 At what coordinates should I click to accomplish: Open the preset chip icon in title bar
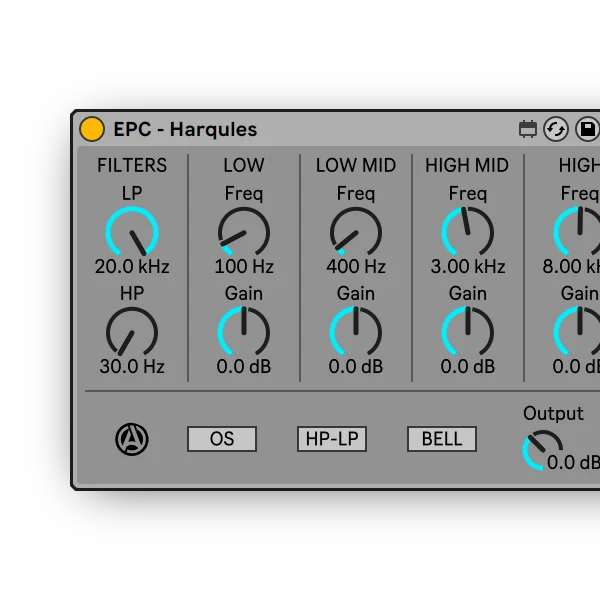tap(528, 129)
